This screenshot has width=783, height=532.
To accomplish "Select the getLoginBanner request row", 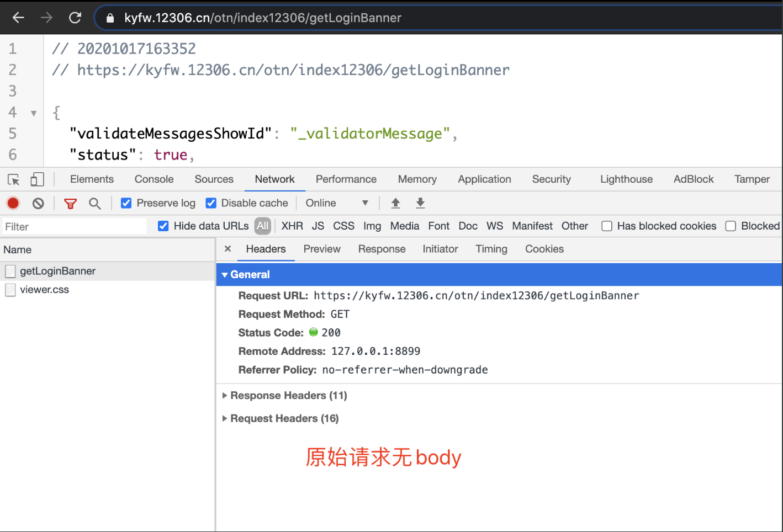I will [107, 271].
